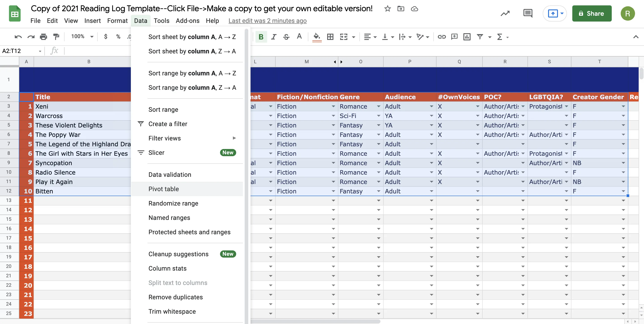The image size is (644, 324).
Task: Click the insert chart icon
Action: [467, 37]
